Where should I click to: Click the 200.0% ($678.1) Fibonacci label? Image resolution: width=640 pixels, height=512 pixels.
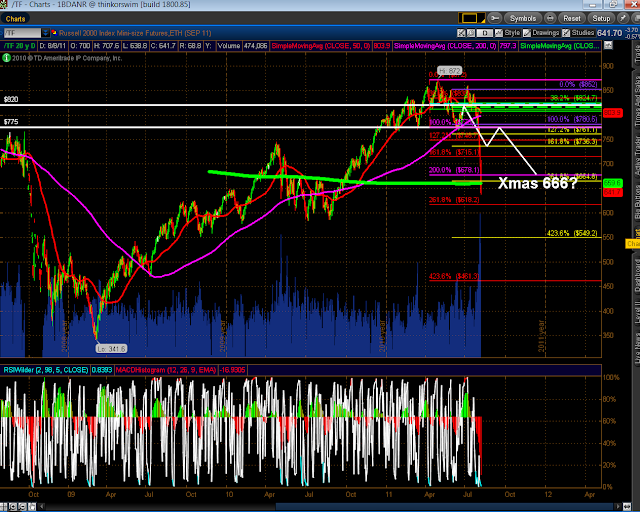[454, 170]
